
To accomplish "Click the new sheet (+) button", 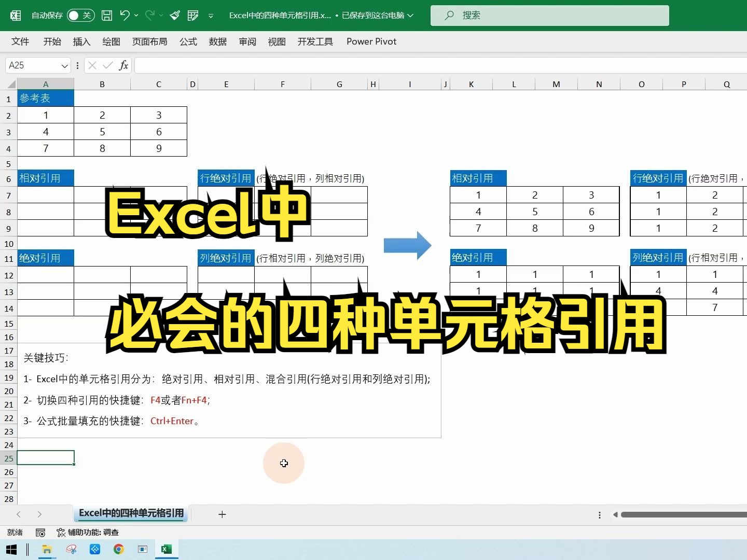I will point(222,514).
